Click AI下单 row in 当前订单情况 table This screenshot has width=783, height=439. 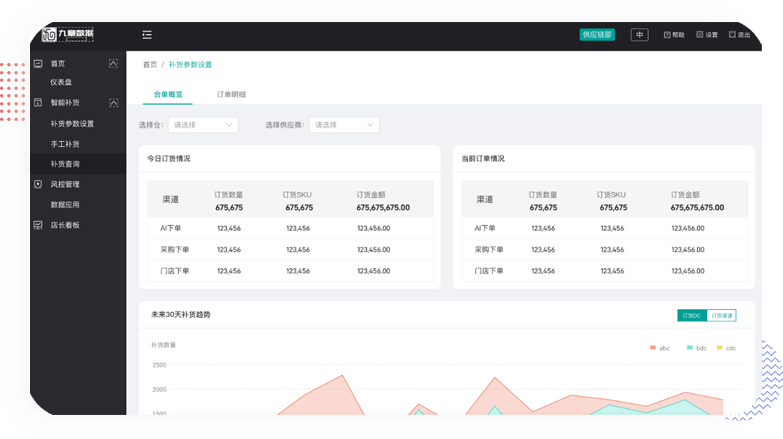coord(605,228)
